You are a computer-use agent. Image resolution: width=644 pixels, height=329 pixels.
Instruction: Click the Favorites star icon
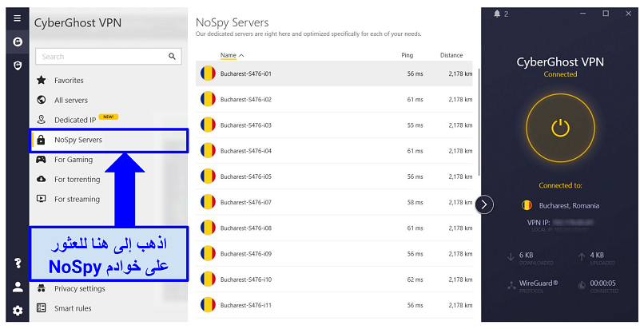point(41,80)
